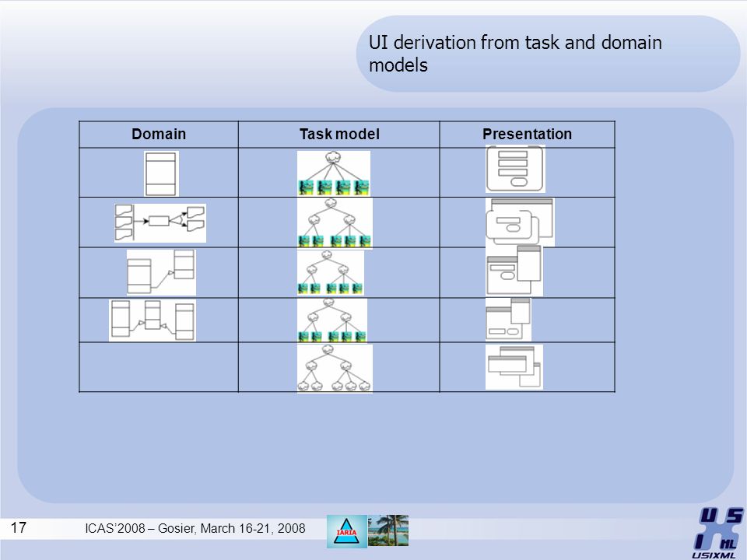The height and width of the screenshot is (560, 747).
Task: Click the slide number 17
Action: click(18, 527)
